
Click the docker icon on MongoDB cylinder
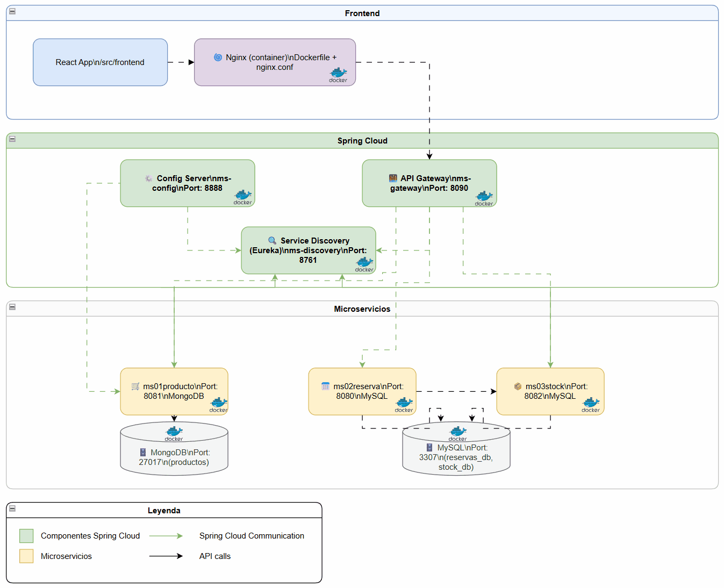174,433
